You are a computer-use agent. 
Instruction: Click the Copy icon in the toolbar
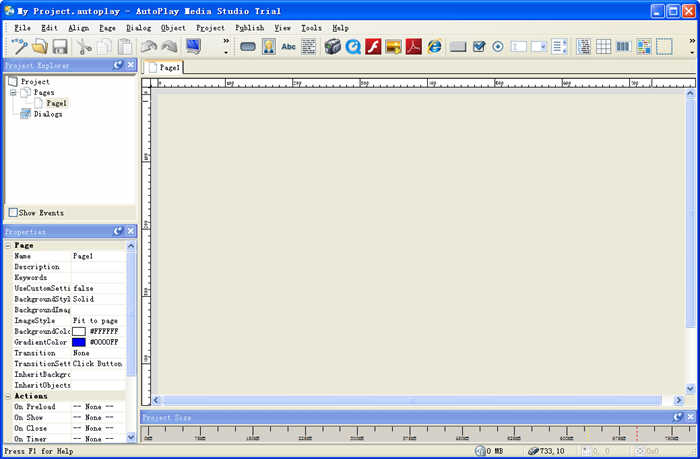click(104, 46)
